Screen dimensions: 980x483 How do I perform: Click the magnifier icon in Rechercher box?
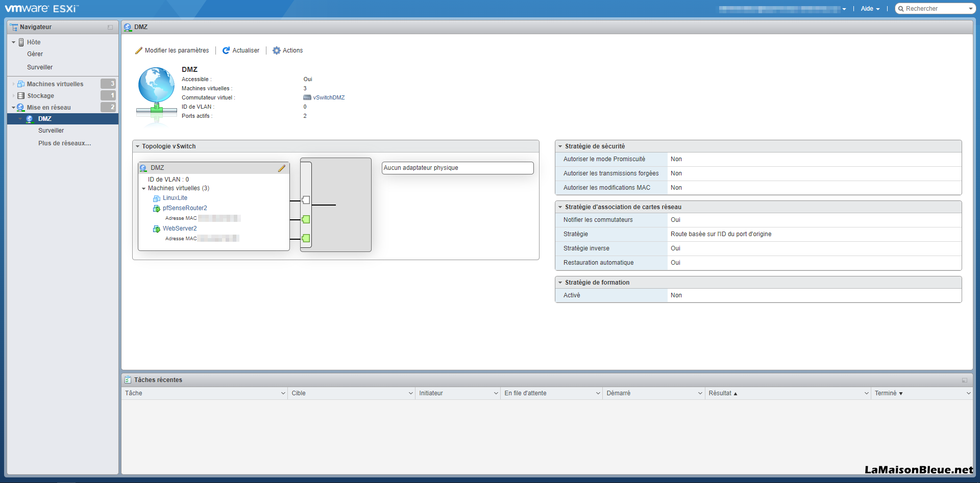click(x=901, y=9)
